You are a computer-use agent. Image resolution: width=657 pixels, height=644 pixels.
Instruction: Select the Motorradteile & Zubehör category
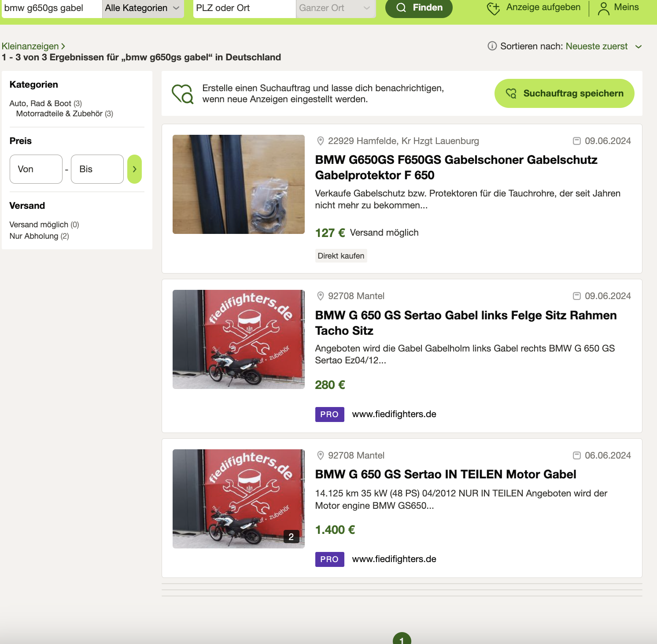point(59,114)
